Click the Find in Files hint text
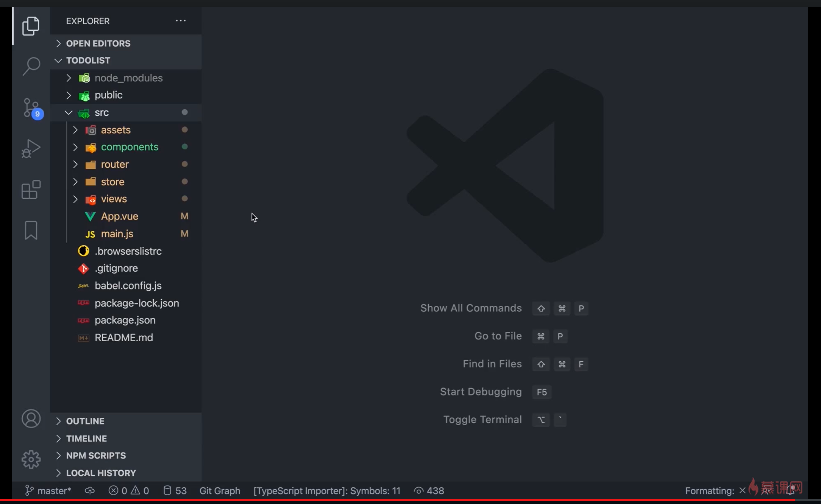Image resolution: width=821 pixels, height=504 pixels. click(x=492, y=364)
